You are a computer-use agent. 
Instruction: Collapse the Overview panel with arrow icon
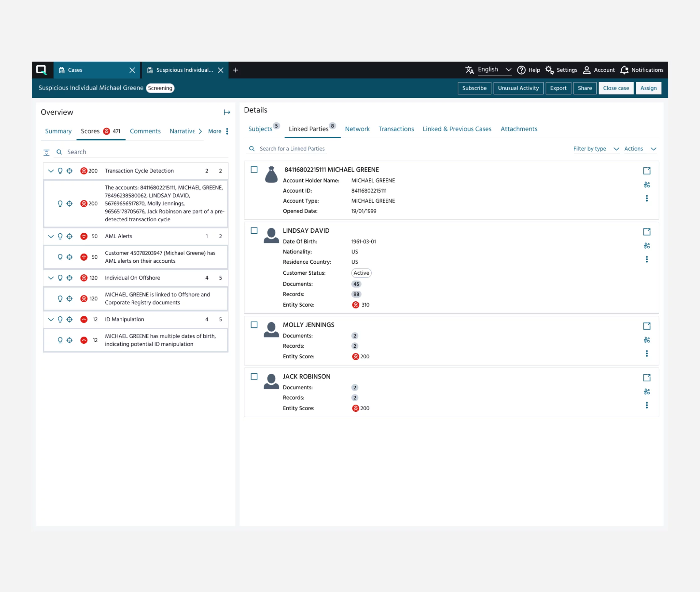click(227, 113)
